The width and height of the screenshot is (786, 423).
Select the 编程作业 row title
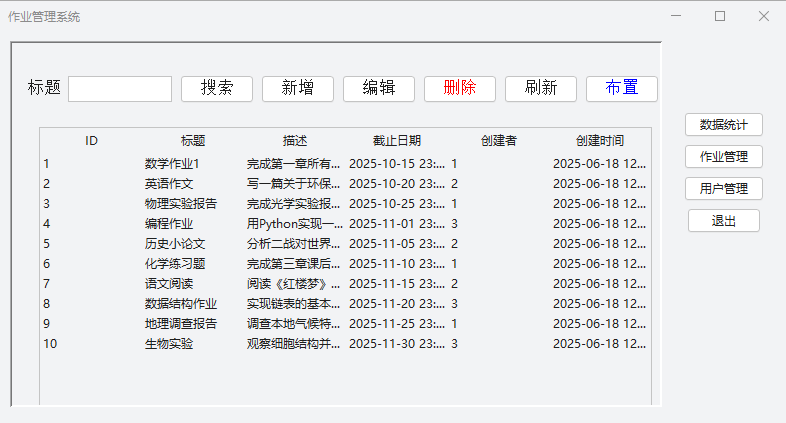point(169,224)
